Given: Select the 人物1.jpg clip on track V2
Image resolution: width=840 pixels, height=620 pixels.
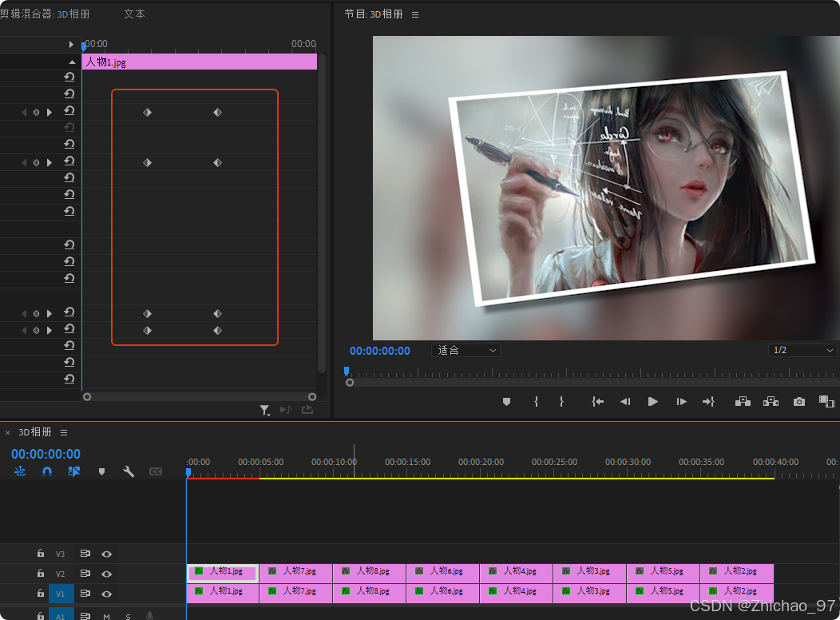Looking at the screenshot, I should 223,574.
